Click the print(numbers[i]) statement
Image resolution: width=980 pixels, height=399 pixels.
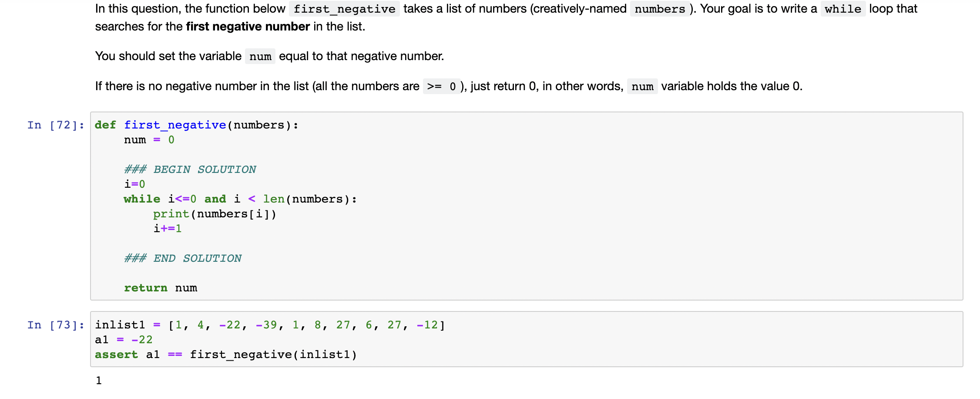214,213
